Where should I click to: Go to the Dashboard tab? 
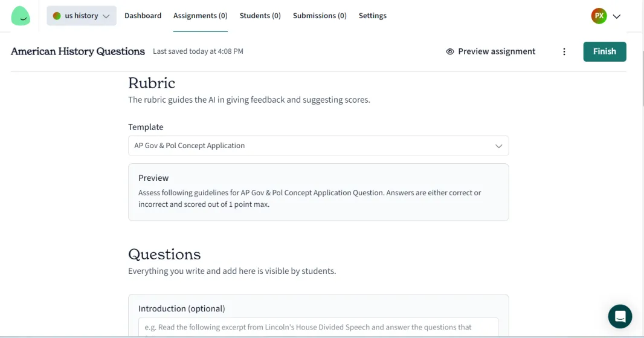[x=143, y=16]
